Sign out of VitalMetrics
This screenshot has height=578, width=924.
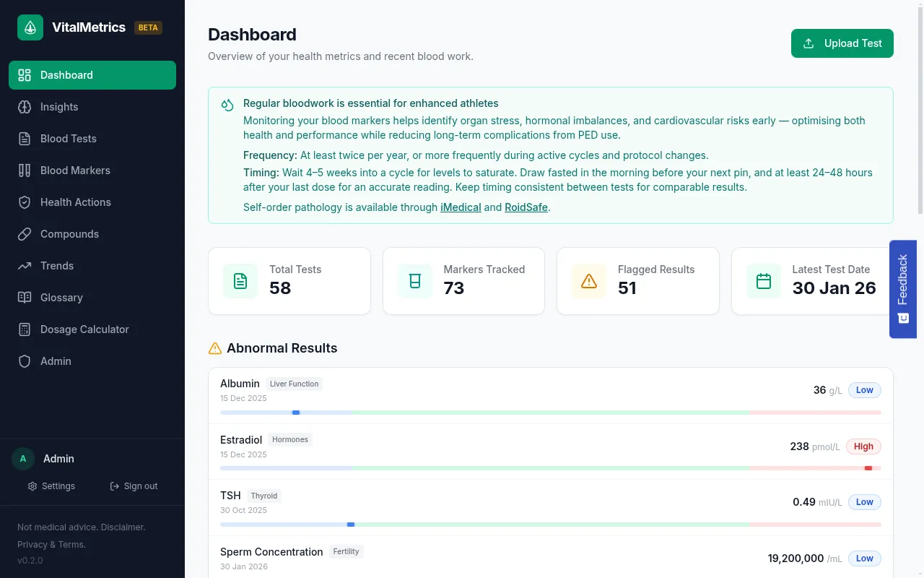[x=134, y=486]
